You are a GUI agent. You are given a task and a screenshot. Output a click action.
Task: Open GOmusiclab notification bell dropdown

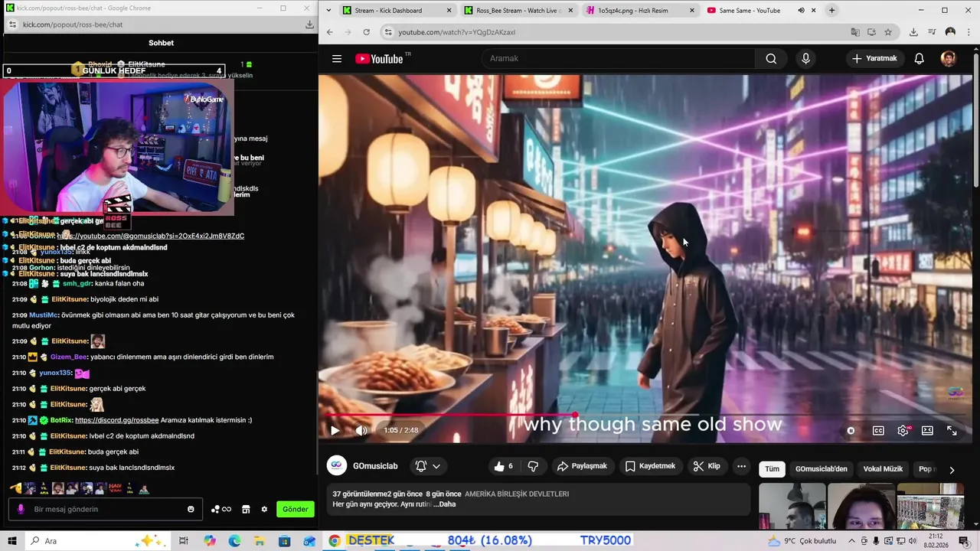click(x=428, y=466)
